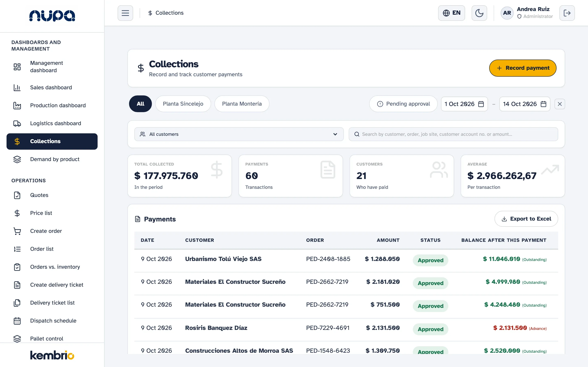Switch to dark mode with the moon icon
Screen dimensions: 588x367
coord(479,13)
